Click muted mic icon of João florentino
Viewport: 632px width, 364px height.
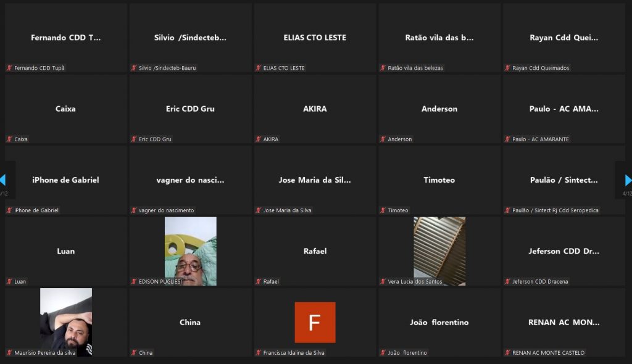point(383,353)
